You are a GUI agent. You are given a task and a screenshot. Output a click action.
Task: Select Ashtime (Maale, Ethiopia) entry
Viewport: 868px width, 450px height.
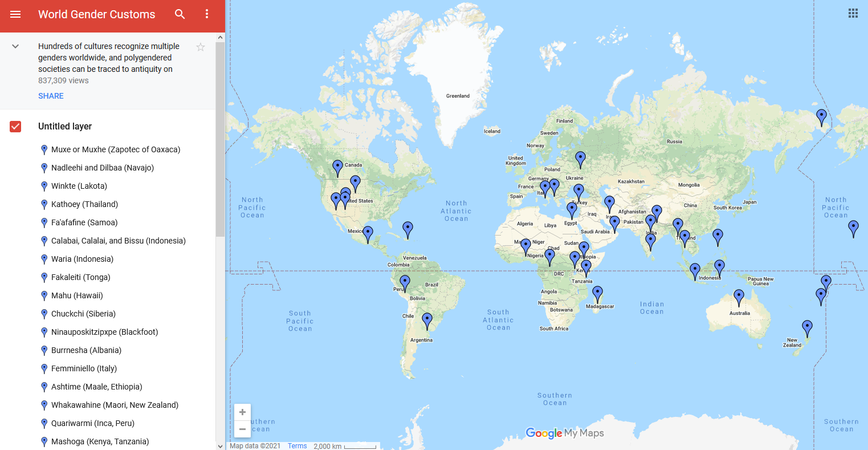(97, 387)
